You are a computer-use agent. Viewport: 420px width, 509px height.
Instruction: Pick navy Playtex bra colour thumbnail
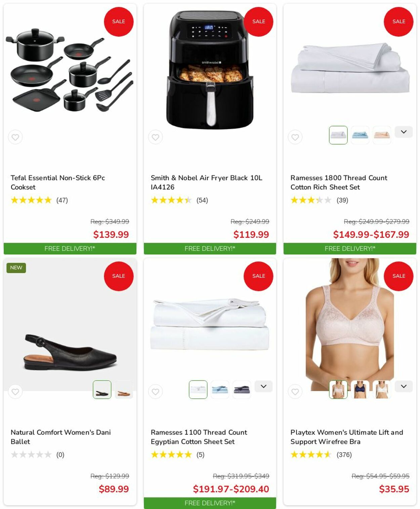click(360, 390)
